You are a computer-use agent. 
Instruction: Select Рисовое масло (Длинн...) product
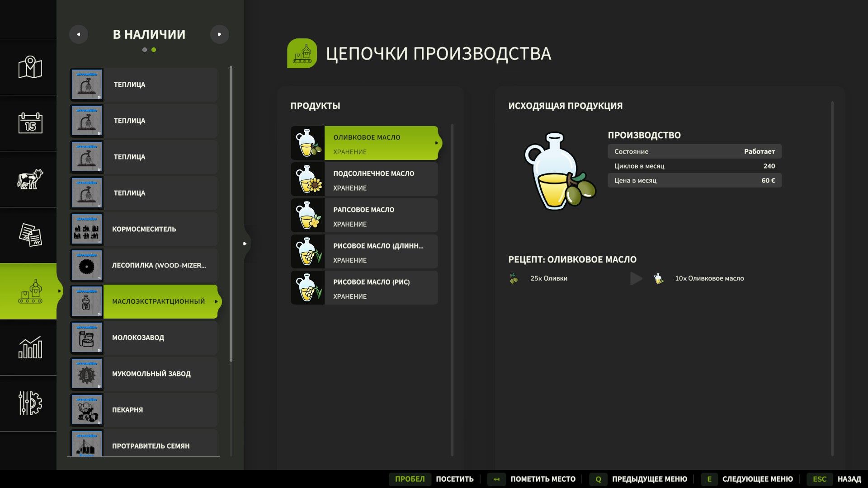point(364,251)
